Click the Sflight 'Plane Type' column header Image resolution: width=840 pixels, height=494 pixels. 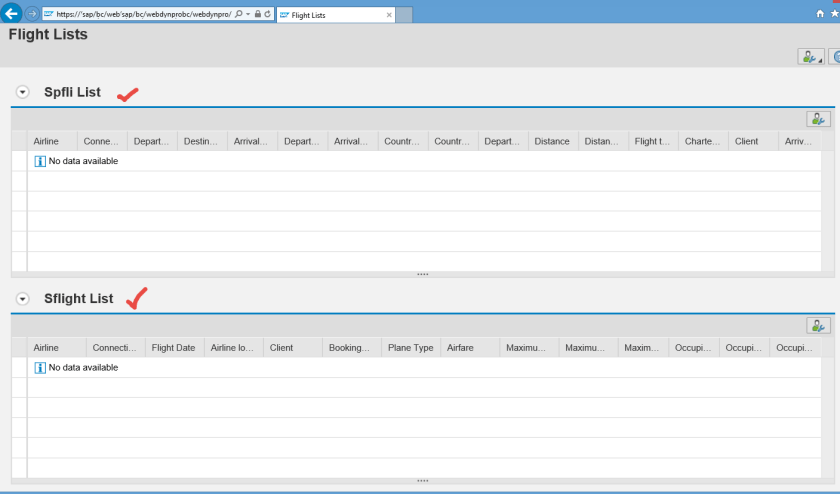tap(411, 348)
